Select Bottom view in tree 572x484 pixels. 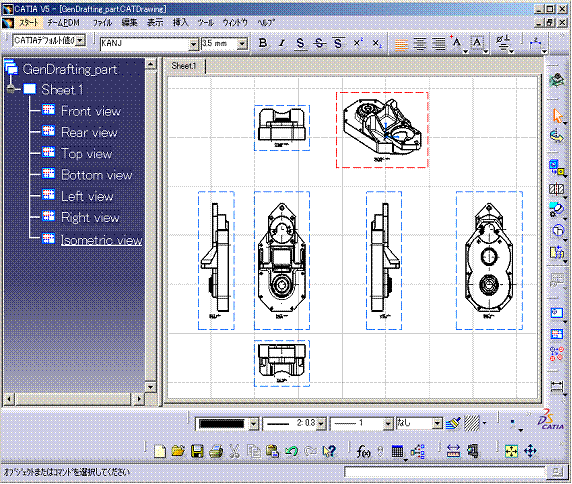pyautogui.click(x=97, y=175)
